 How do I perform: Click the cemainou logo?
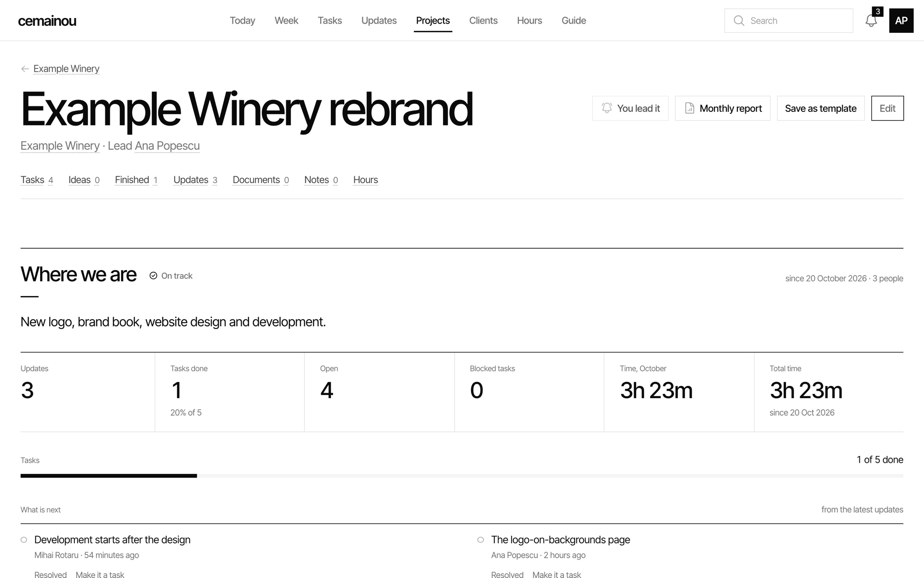point(47,21)
